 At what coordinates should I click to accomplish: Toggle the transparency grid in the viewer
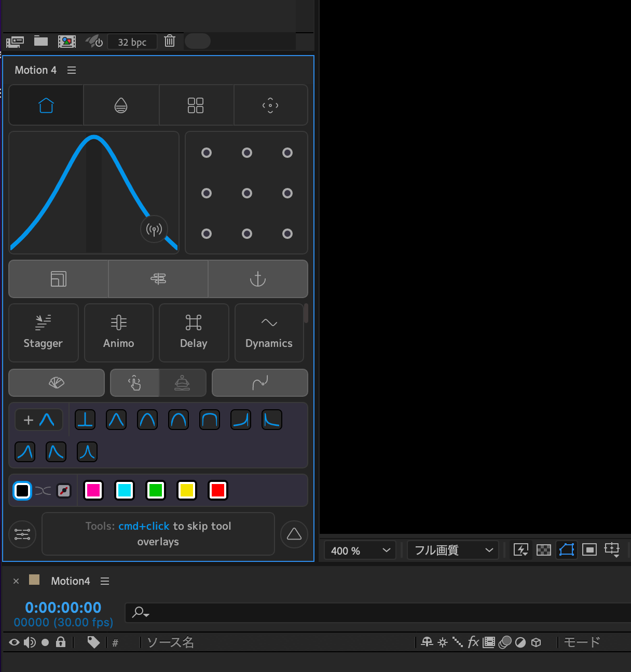tap(543, 549)
